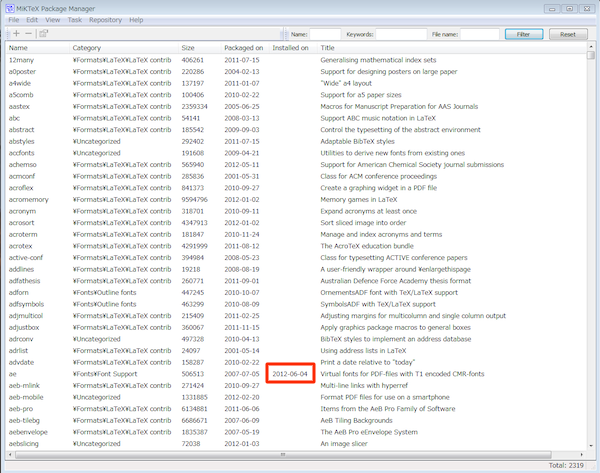Viewport: 600px width, 473px height.
Task: Select the aastex package row
Action: click(296, 106)
